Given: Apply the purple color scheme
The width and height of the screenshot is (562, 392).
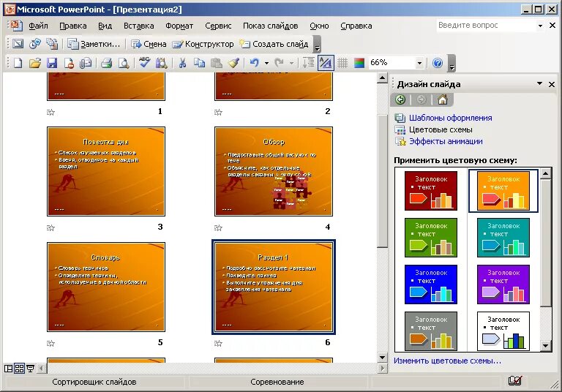Looking at the screenshot, I should [x=503, y=284].
